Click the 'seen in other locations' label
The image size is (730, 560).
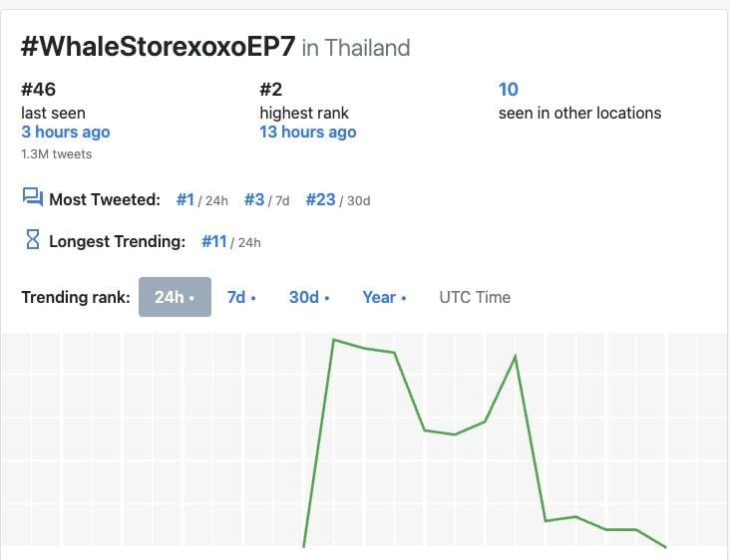pos(579,113)
